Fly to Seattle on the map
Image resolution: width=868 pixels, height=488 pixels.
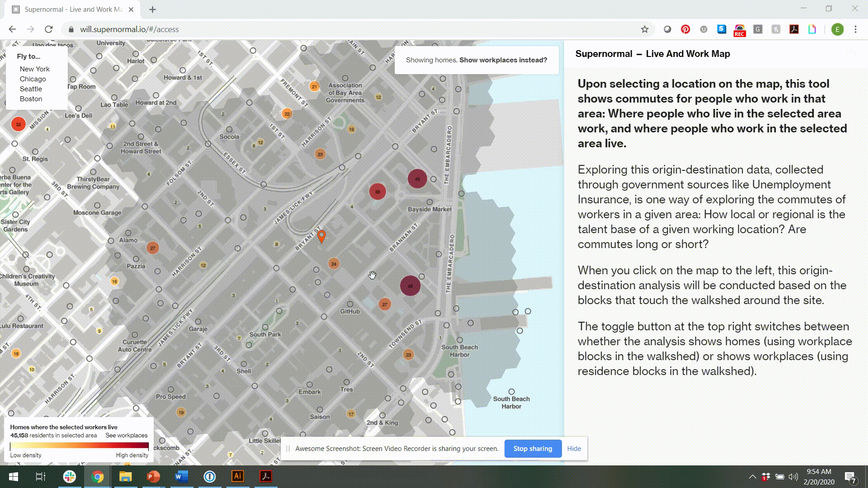coord(31,89)
